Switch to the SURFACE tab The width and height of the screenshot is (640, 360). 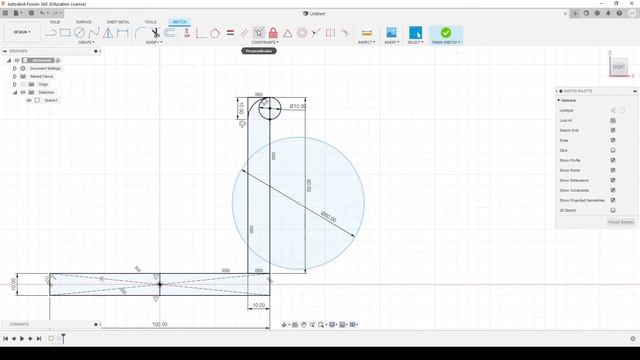coord(84,22)
